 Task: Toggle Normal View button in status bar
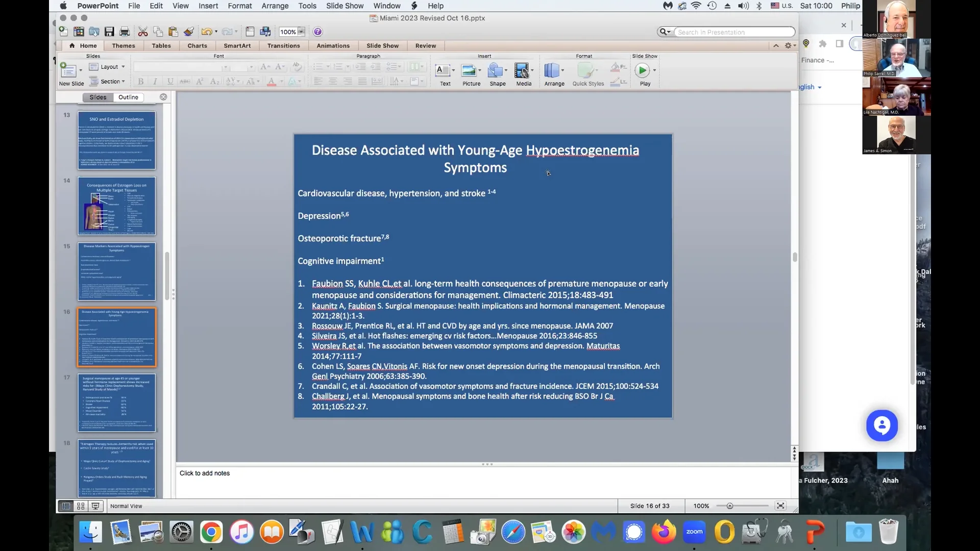pos(66,506)
